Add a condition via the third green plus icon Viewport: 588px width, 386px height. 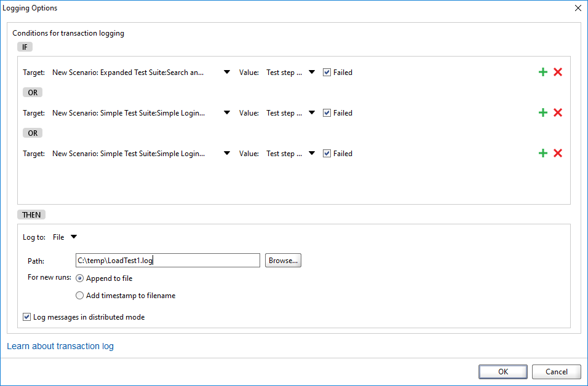[x=542, y=153]
